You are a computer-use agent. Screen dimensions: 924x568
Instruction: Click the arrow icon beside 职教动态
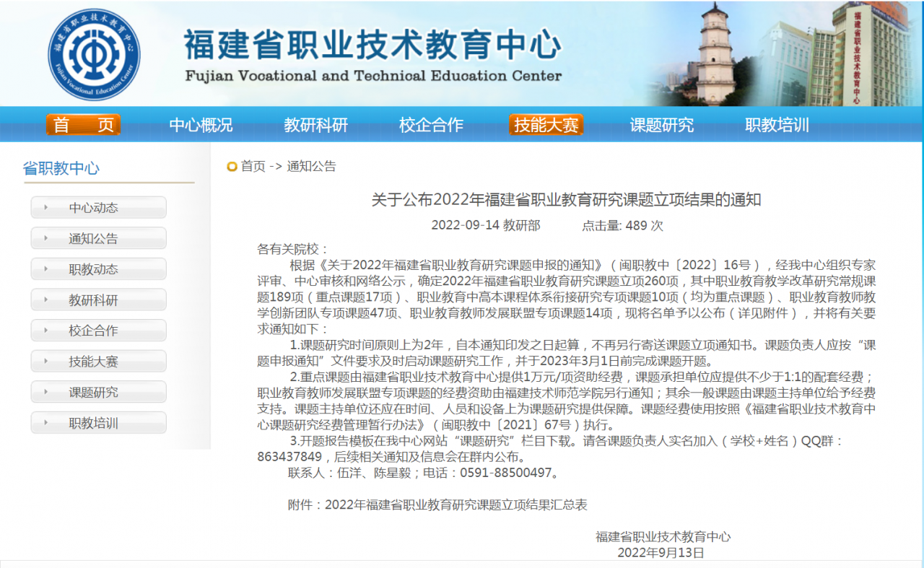[x=46, y=269]
